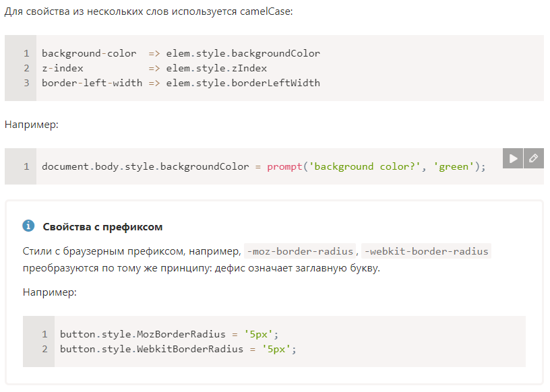Click the border-left-width mapping line
This screenshot has width=550, height=392.
coord(181,83)
